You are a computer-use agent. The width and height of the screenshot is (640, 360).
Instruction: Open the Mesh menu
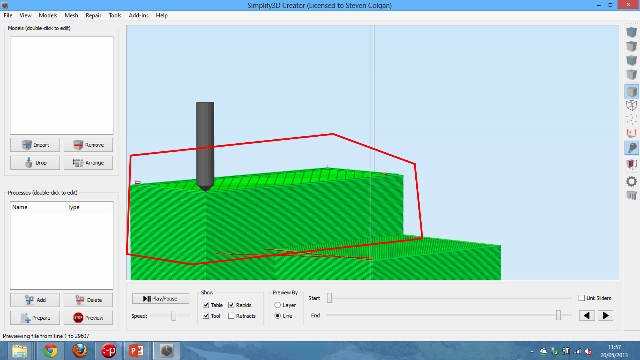tap(71, 15)
